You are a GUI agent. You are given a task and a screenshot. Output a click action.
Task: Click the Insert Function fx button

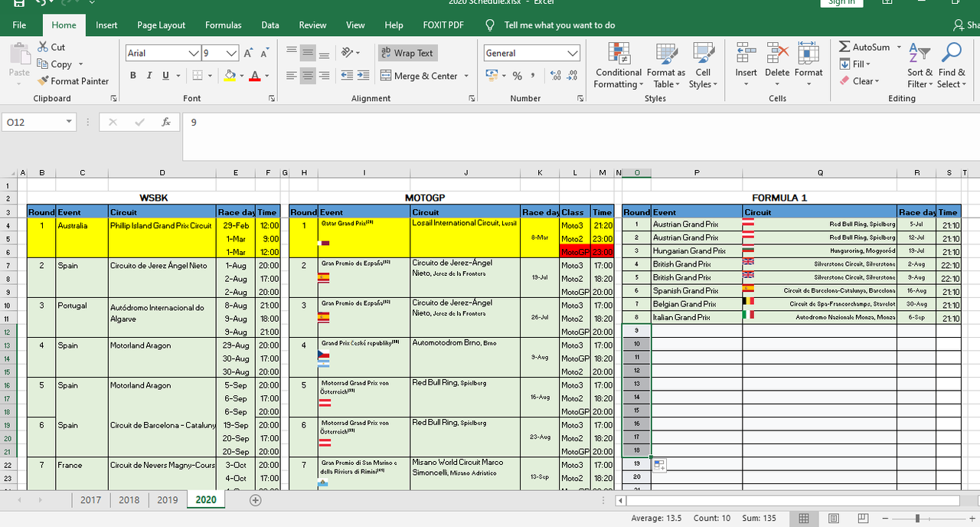coord(166,122)
